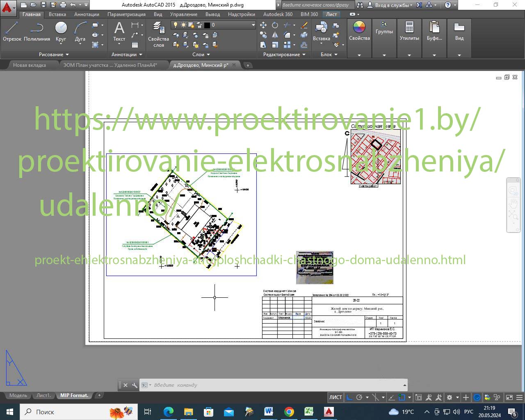The width and height of the screenshot is (525, 420).
Task: Expand the Рисование panel
Action: 54,55
